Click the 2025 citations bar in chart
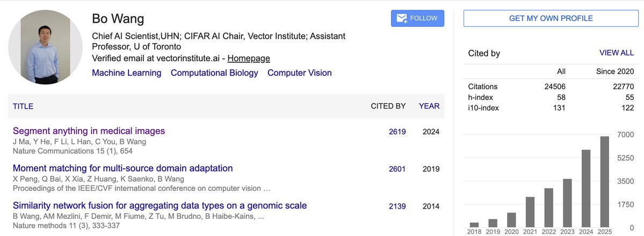Screen dimensions: 644x236 click(x=605, y=182)
